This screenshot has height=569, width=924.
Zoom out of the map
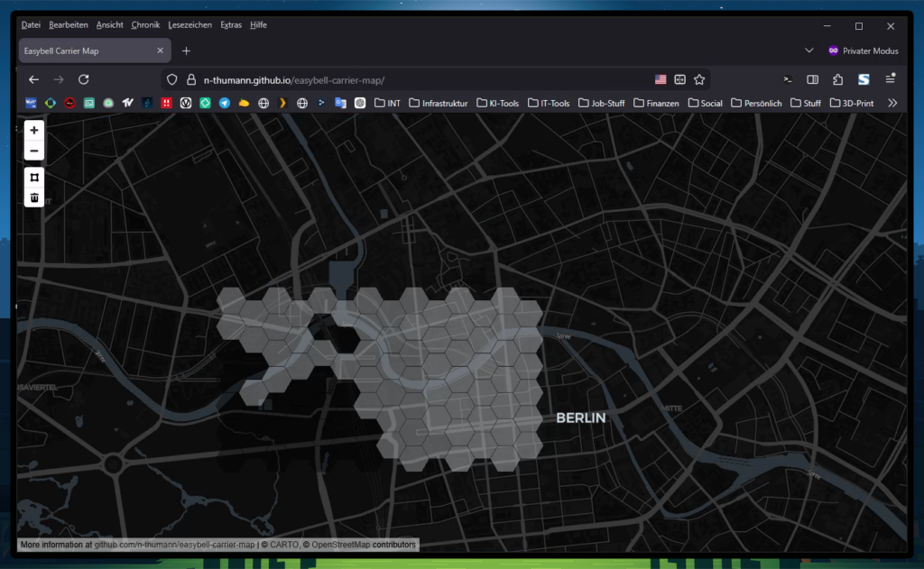tap(34, 151)
